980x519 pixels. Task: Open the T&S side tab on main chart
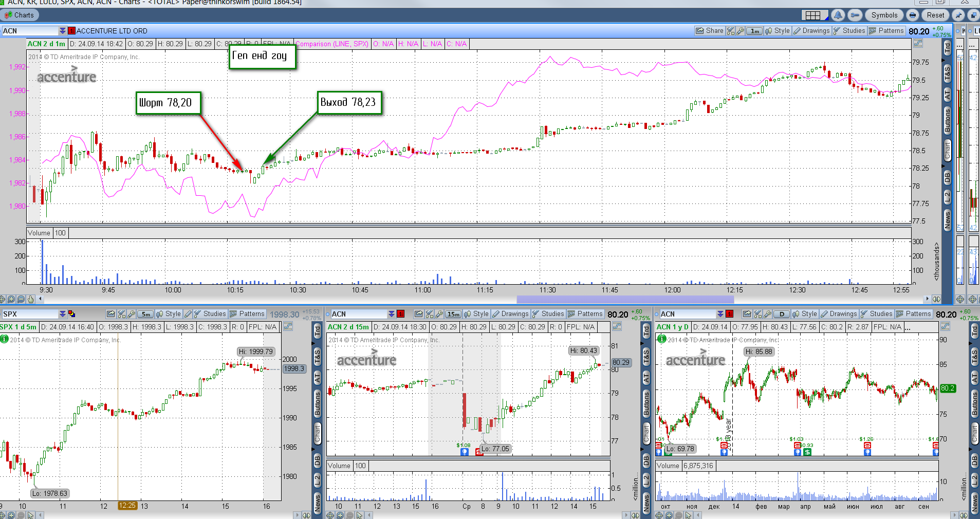[948, 74]
